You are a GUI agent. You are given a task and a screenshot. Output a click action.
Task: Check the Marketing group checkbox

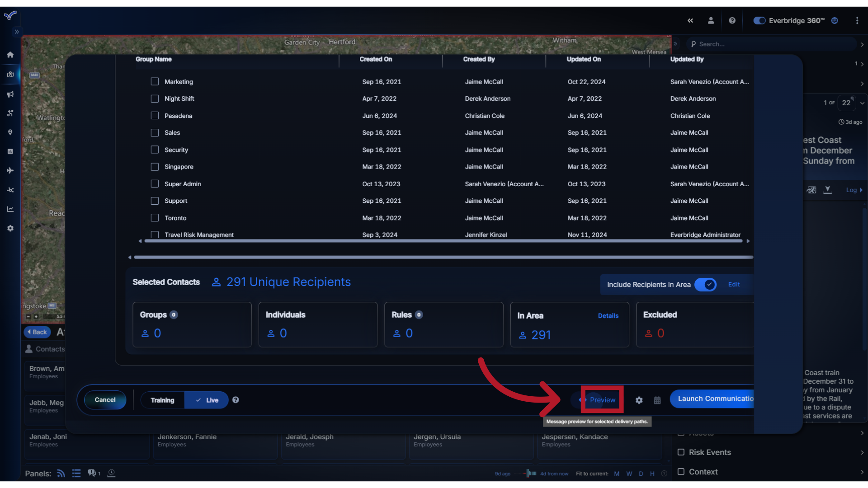click(x=155, y=81)
